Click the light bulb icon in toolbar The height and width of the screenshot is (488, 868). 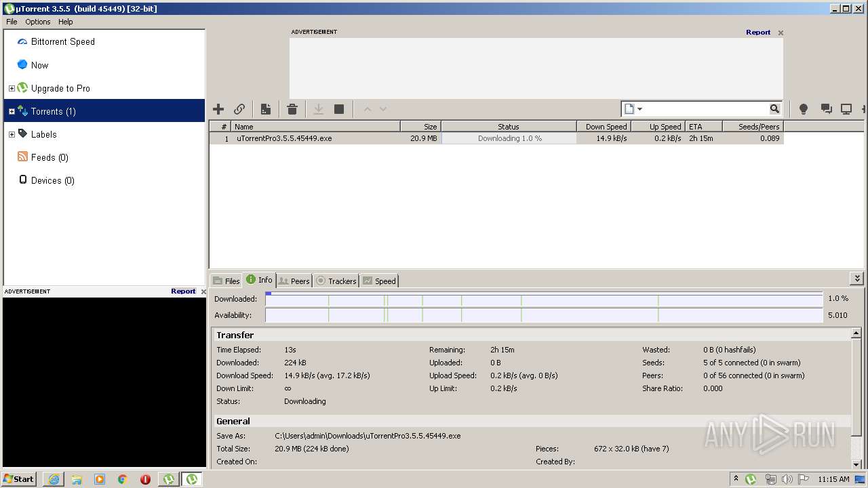[804, 109]
